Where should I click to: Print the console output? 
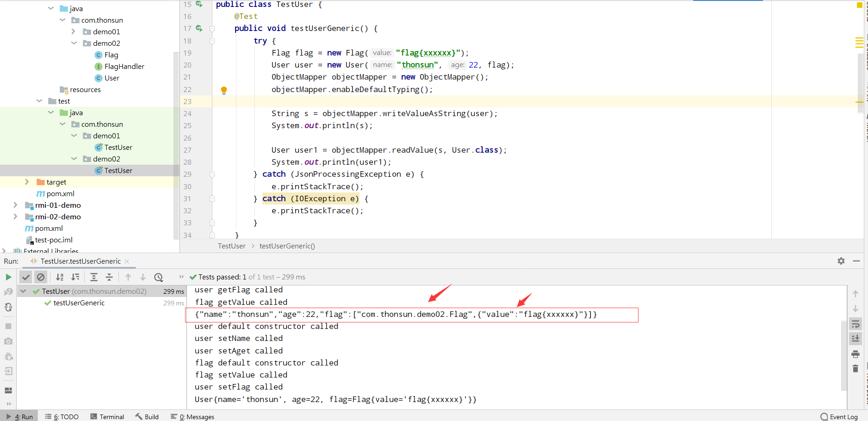click(x=856, y=354)
